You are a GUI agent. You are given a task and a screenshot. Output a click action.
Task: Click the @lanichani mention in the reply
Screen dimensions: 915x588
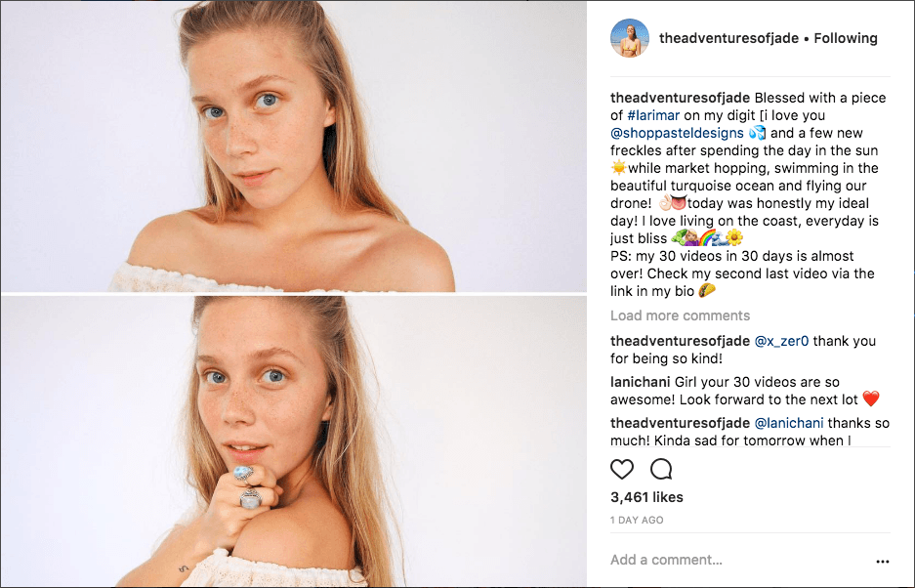click(789, 423)
